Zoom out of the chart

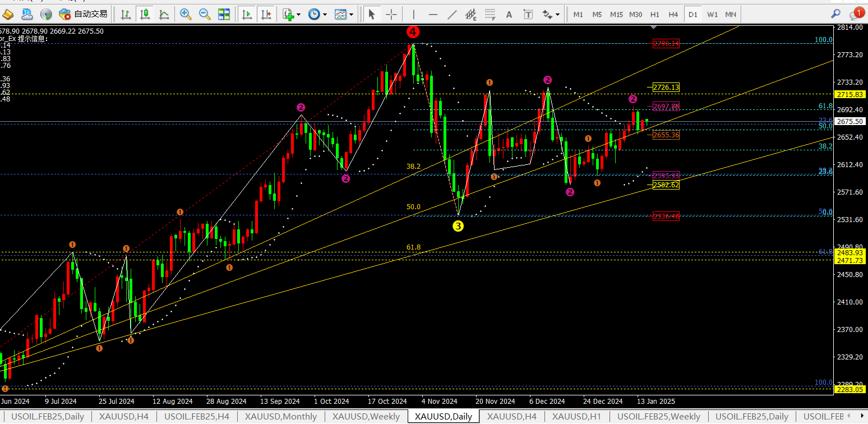click(205, 14)
